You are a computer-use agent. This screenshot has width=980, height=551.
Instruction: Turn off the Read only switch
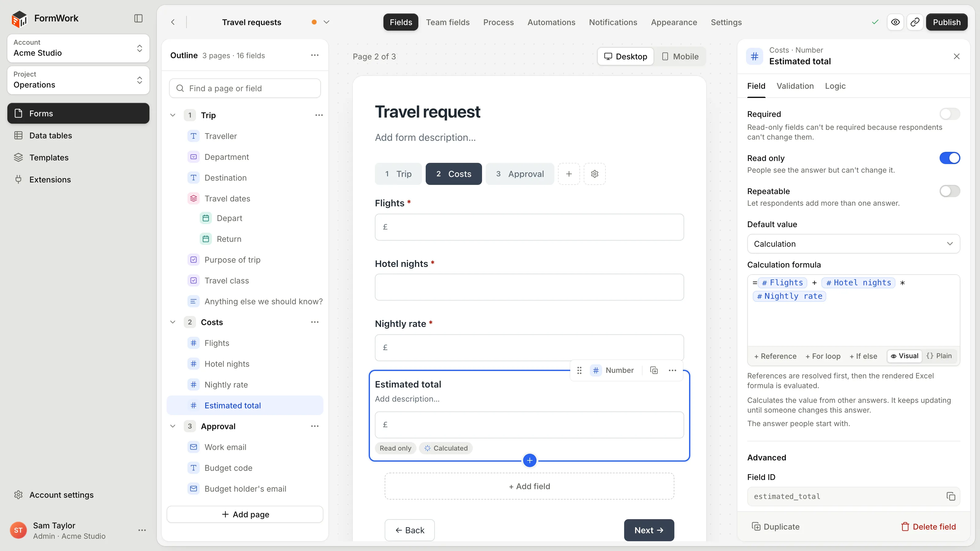click(950, 158)
